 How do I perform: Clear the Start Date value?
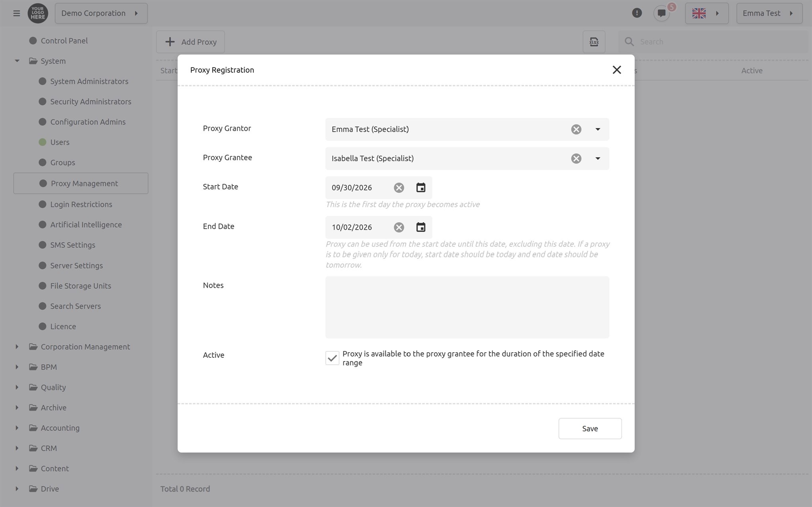(399, 187)
